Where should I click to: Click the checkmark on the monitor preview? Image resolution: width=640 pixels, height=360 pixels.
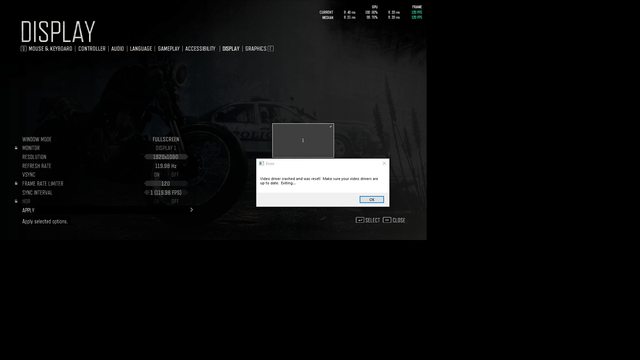[331, 127]
